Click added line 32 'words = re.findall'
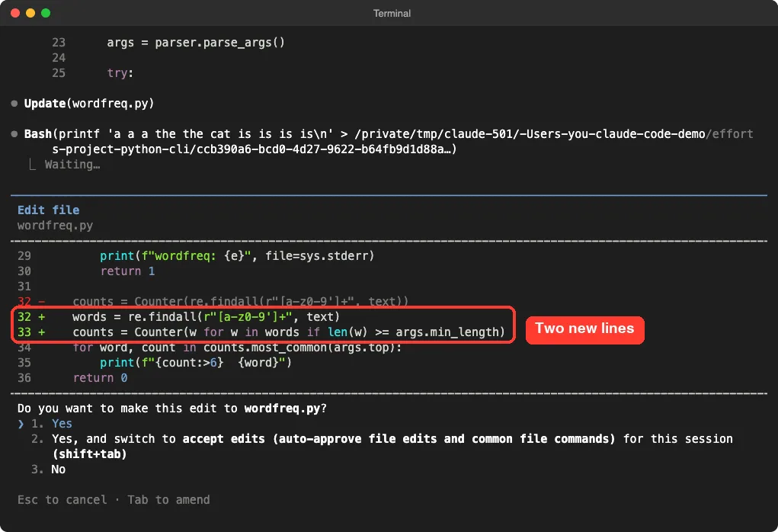This screenshot has width=778, height=532. (x=178, y=317)
